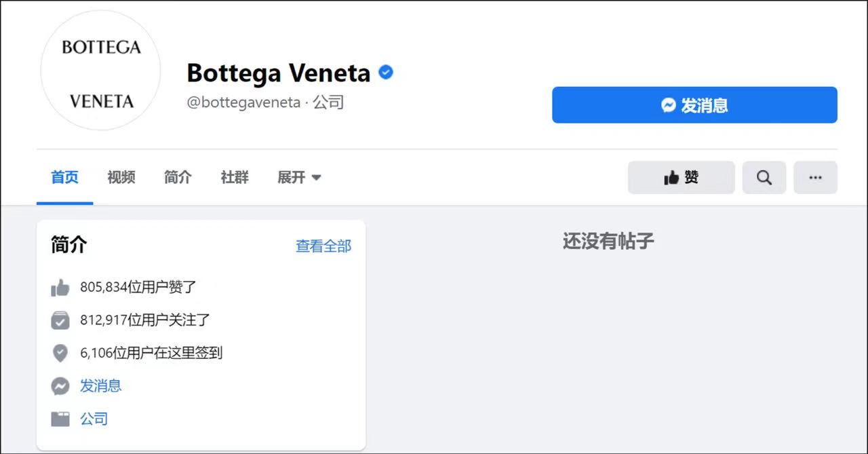Switch to the 简介 tab

tap(178, 178)
